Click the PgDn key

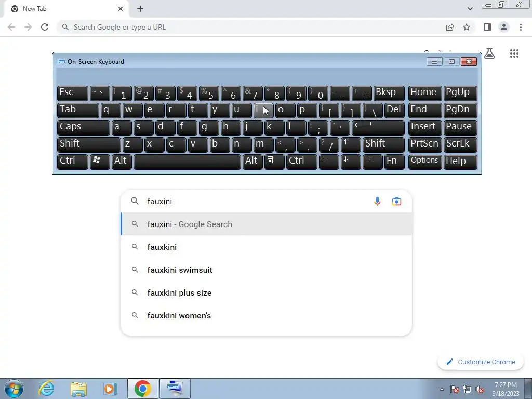460,110
